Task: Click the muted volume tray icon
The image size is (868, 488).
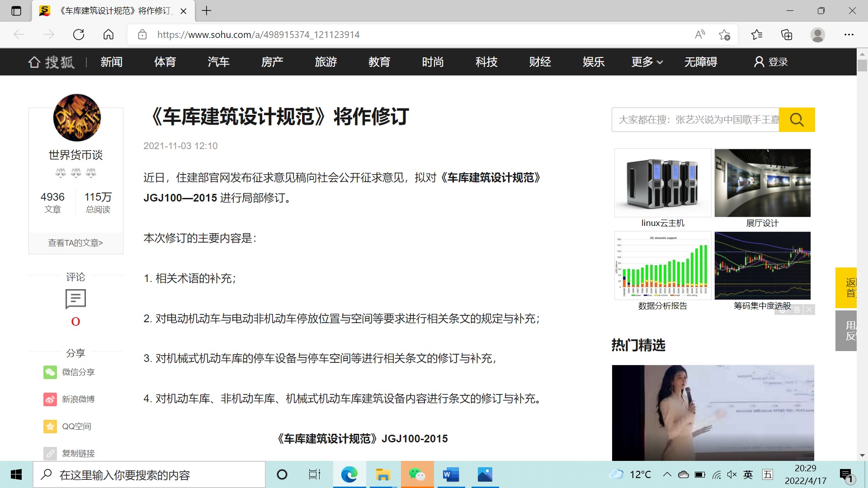Action: pos(732,474)
